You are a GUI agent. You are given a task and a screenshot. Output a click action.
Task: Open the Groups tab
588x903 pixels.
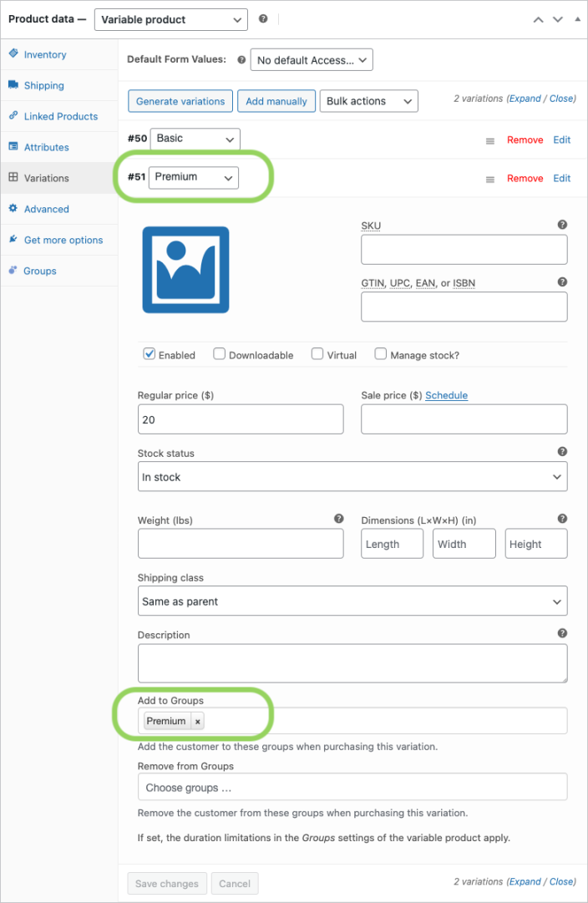coord(59,271)
